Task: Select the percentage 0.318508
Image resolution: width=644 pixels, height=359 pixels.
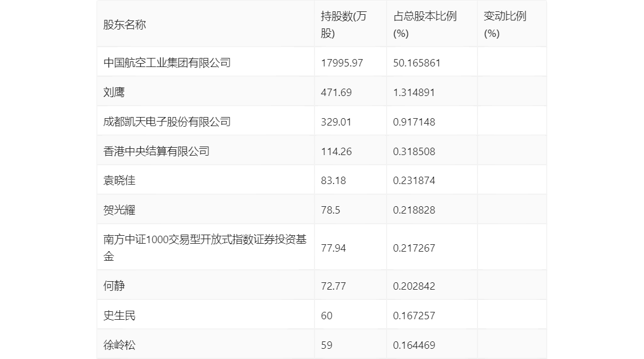Action: click(414, 152)
